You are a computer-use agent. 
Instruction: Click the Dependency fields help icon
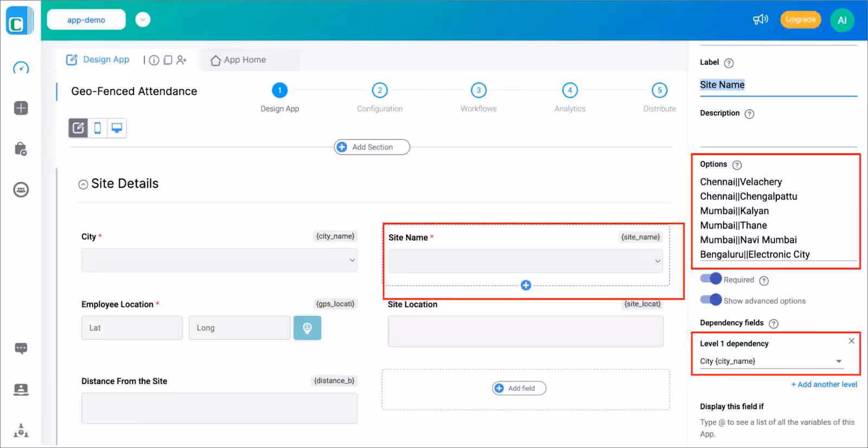click(774, 323)
